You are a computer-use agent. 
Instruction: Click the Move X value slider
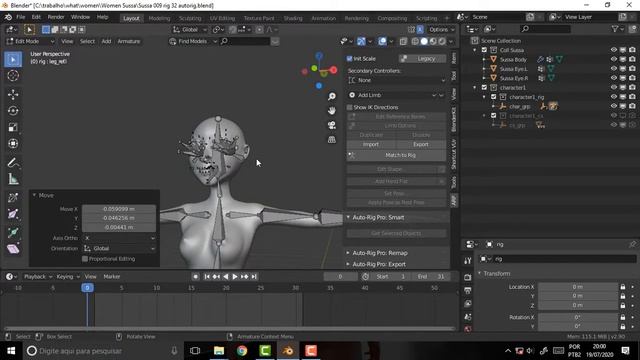click(x=119, y=209)
